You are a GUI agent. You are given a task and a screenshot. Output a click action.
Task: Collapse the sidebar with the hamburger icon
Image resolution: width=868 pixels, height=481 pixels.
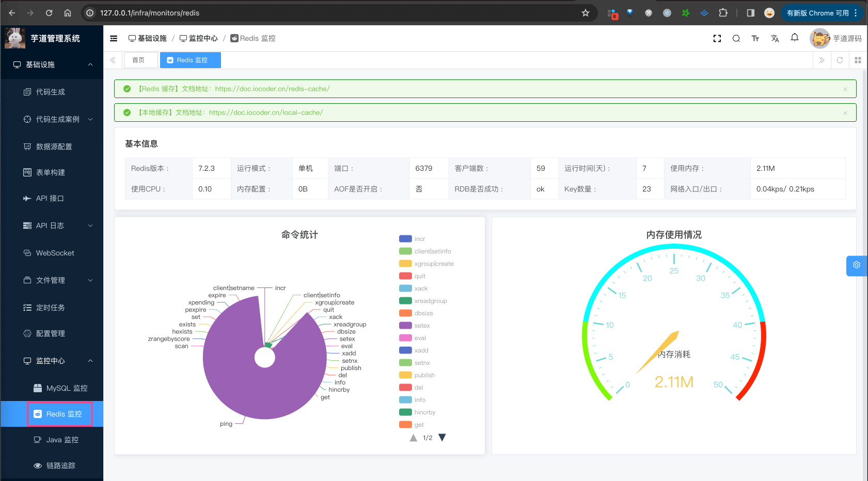(113, 38)
